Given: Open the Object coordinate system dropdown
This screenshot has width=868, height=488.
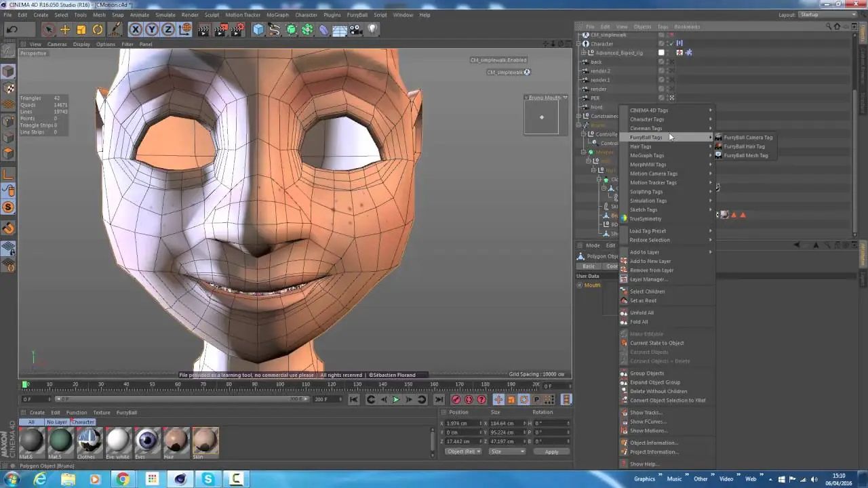Looking at the screenshot, I should pos(463,451).
